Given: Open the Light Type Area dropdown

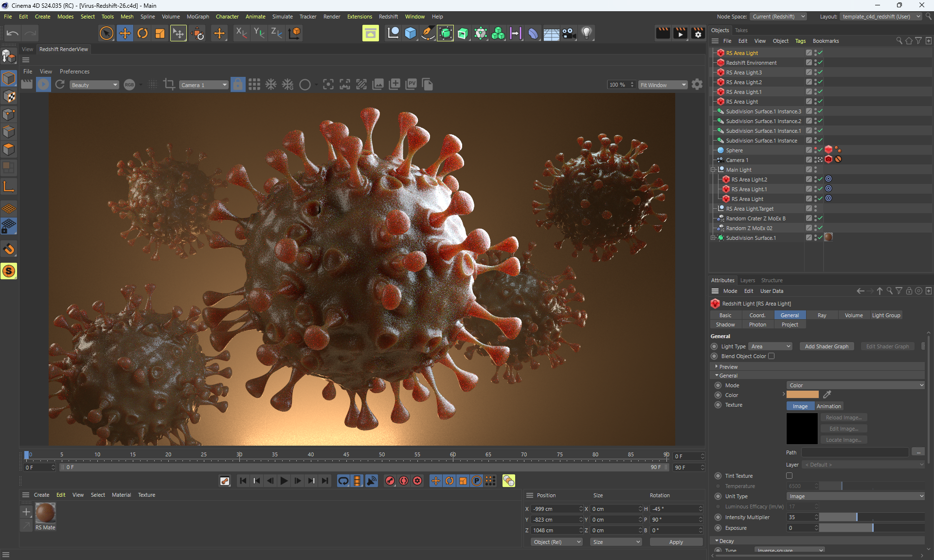Looking at the screenshot, I should [x=771, y=346].
